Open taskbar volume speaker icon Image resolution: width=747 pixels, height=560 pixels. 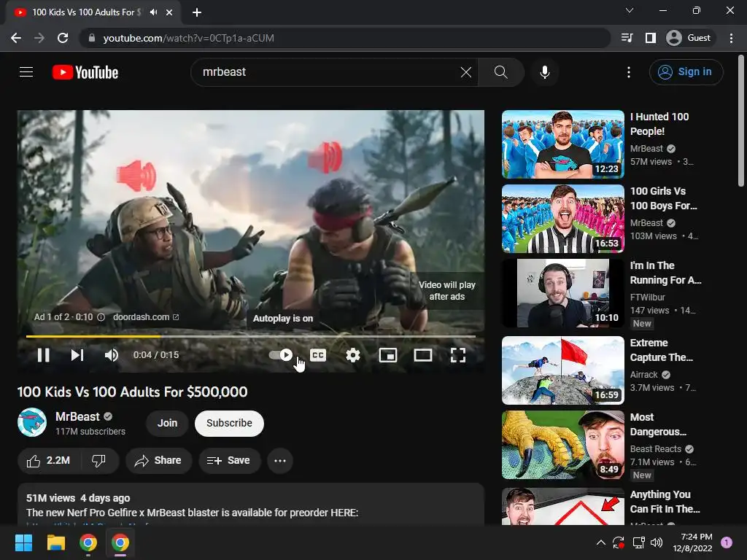(x=657, y=542)
